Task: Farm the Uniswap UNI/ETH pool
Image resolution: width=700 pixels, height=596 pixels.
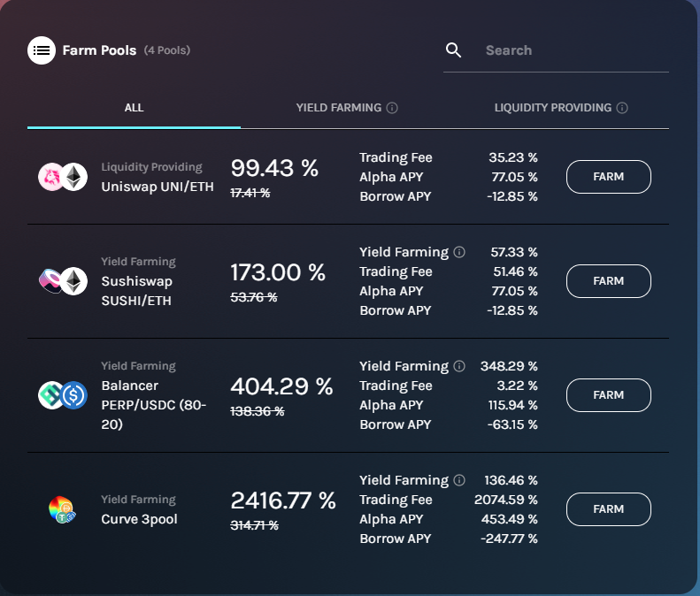Action: [609, 177]
